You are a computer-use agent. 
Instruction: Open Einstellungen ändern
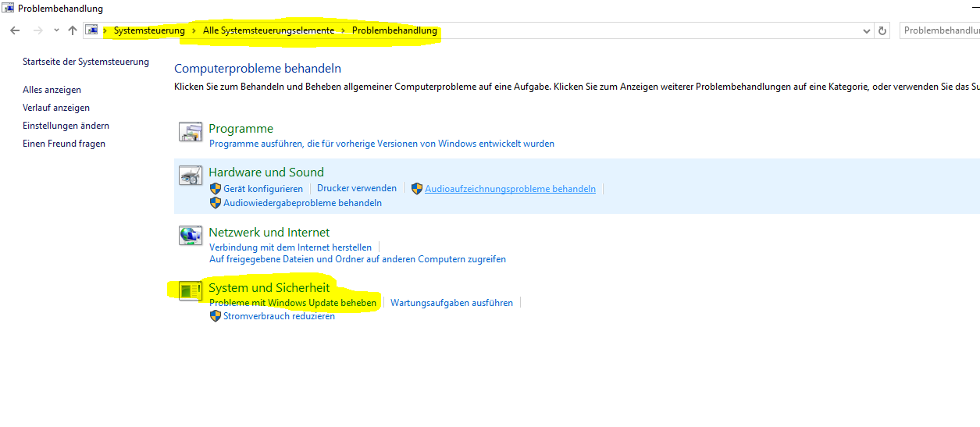66,126
